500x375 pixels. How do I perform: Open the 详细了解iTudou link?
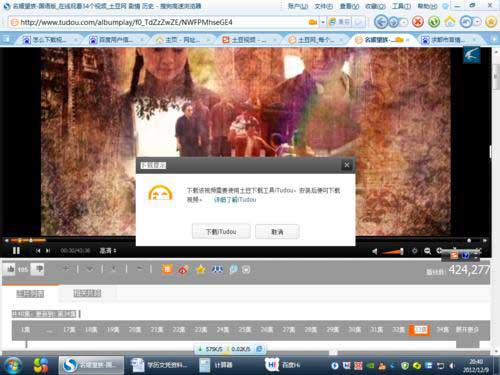coord(235,200)
